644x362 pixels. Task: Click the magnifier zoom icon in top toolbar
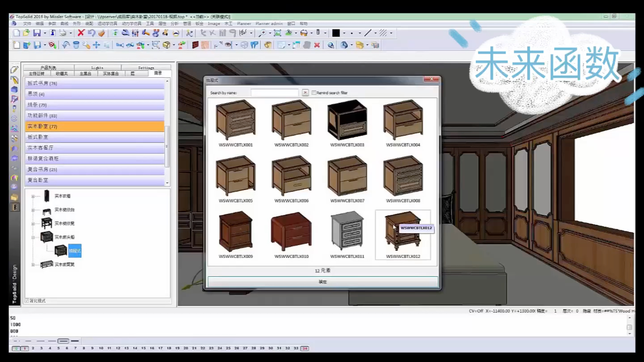tap(263, 33)
